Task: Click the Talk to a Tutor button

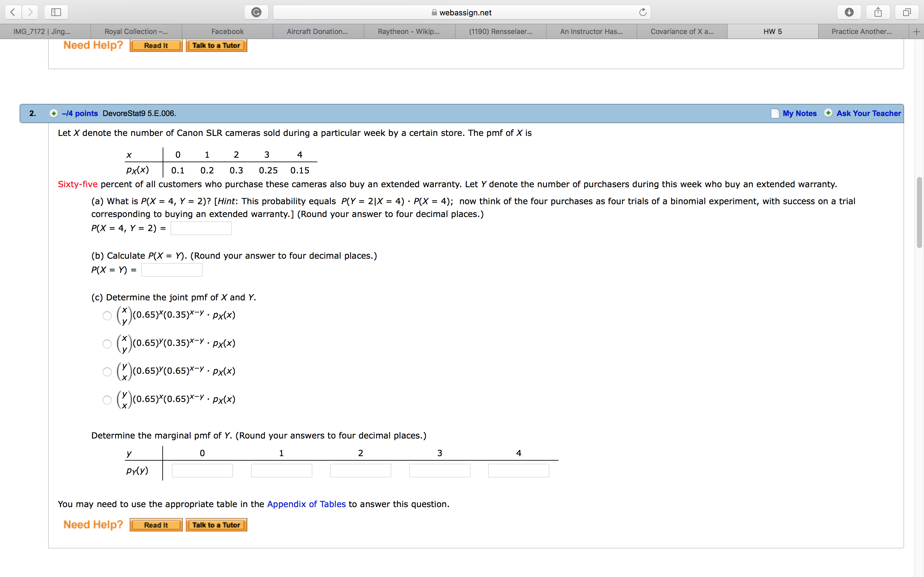Action: click(x=216, y=524)
